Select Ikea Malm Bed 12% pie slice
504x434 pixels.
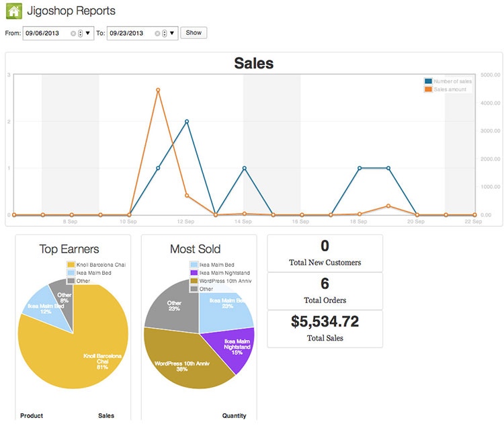coord(48,310)
